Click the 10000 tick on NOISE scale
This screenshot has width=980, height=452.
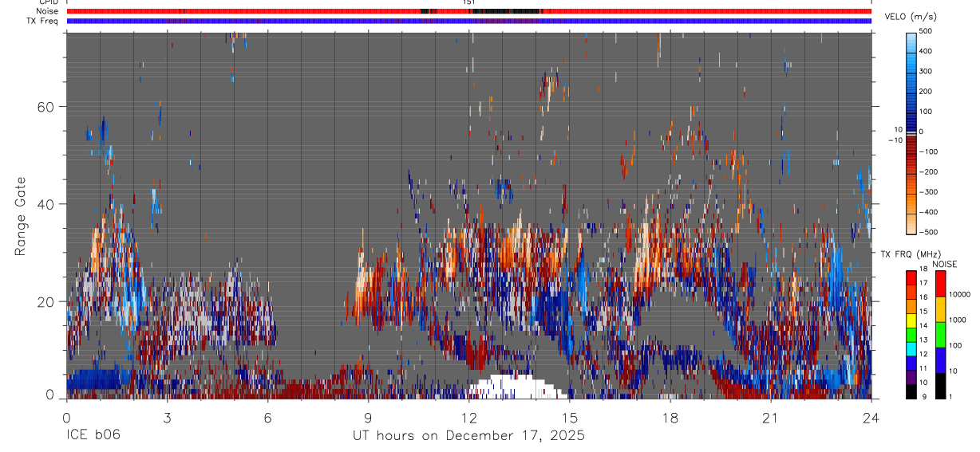[x=962, y=294]
